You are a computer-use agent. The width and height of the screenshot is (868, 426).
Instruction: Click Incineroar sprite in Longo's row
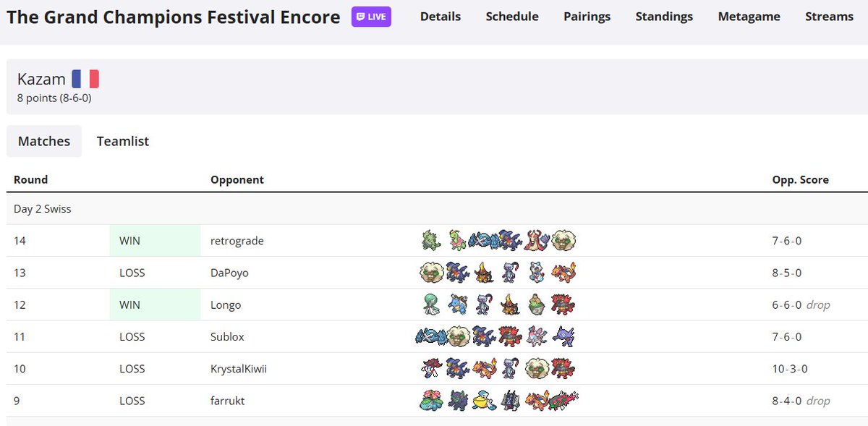coord(563,304)
